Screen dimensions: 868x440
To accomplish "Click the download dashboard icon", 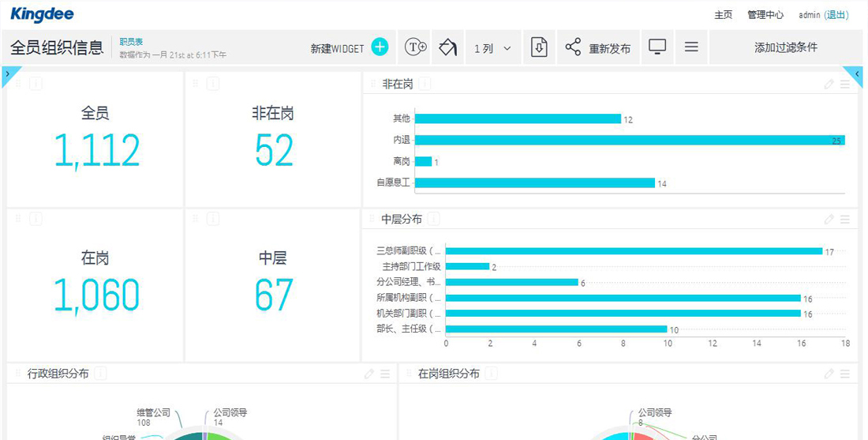I will tap(539, 47).
